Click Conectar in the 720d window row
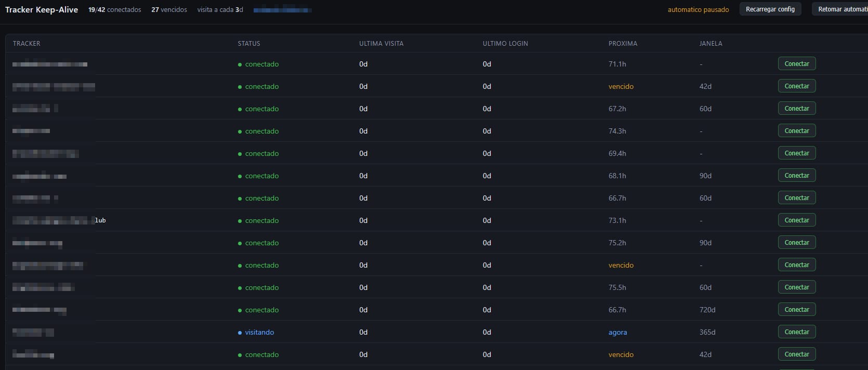 point(797,310)
